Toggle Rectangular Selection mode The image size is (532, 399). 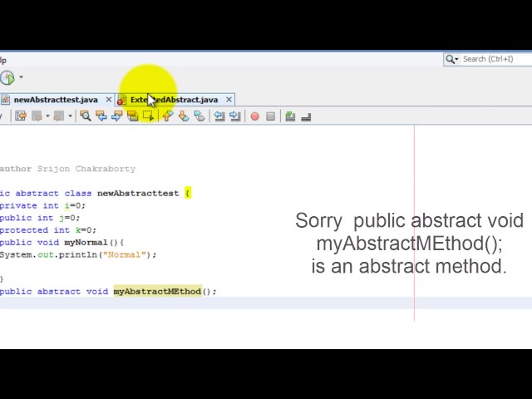click(x=148, y=116)
